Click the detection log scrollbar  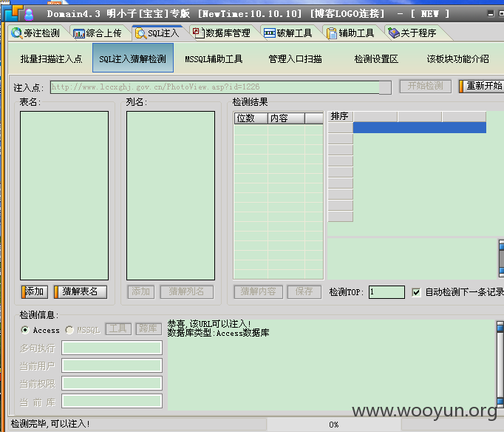pyautogui.click(x=500, y=365)
